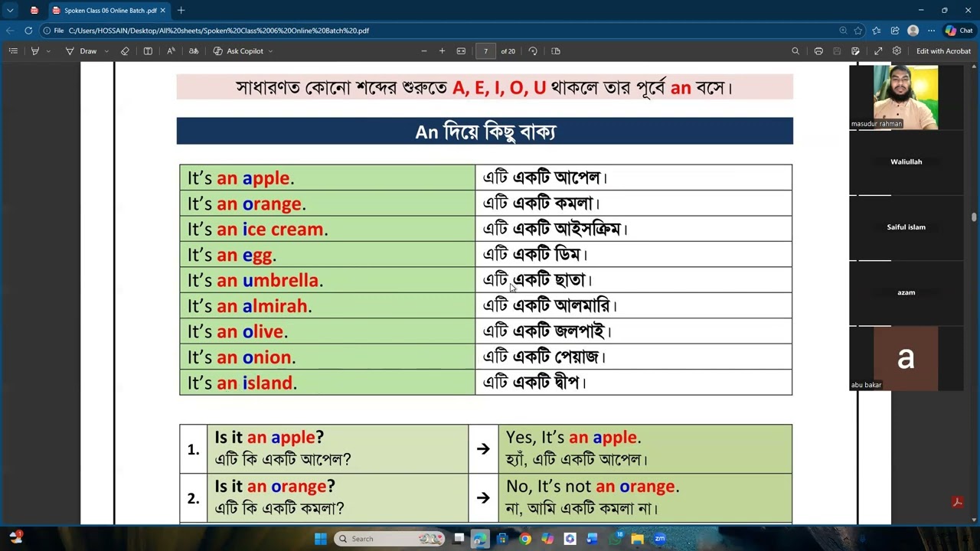Image resolution: width=980 pixels, height=551 pixels.
Task: Click the page number input field
Action: coord(485,51)
